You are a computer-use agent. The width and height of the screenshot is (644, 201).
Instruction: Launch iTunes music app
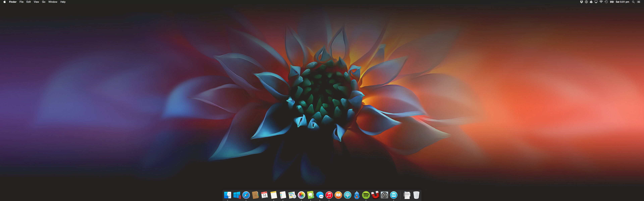tap(329, 195)
